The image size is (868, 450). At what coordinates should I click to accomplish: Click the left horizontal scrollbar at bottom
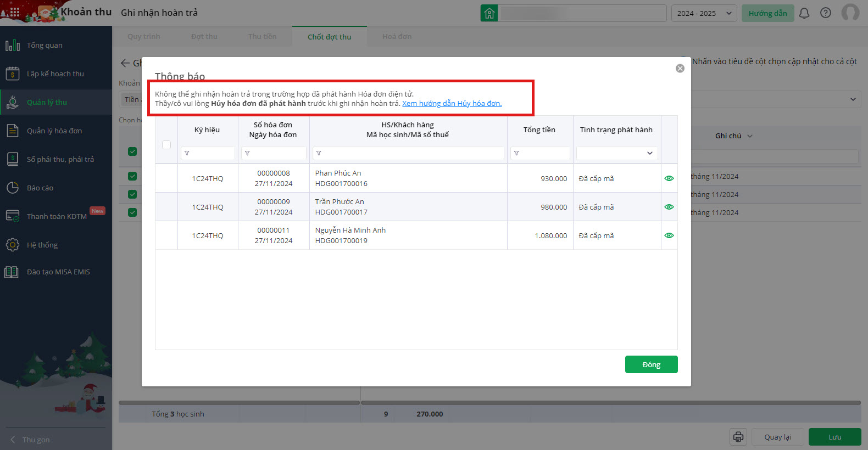click(x=240, y=403)
